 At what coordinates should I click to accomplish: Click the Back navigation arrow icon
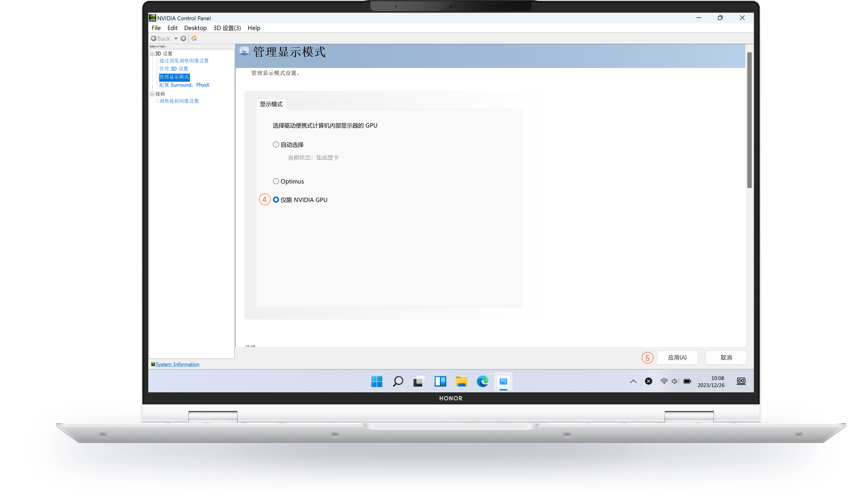[154, 39]
